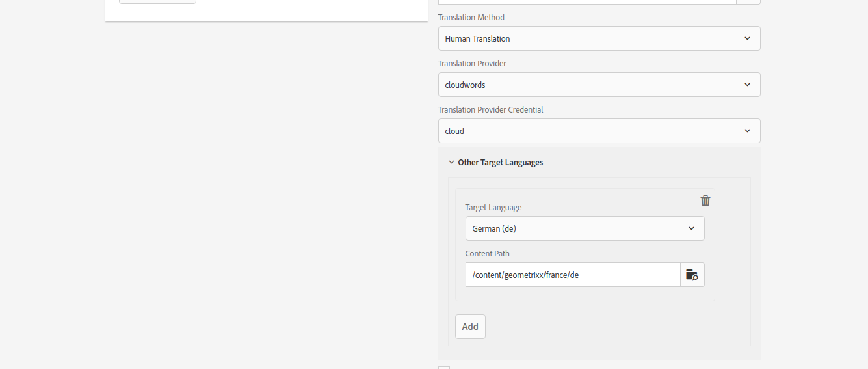
Task: Click the chevron in Provider Credential field
Action: pyautogui.click(x=747, y=131)
